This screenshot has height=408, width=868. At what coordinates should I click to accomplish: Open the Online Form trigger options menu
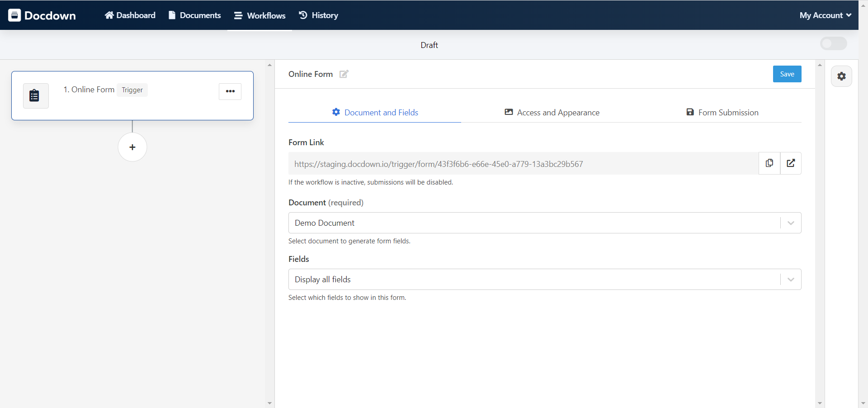(230, 91)
